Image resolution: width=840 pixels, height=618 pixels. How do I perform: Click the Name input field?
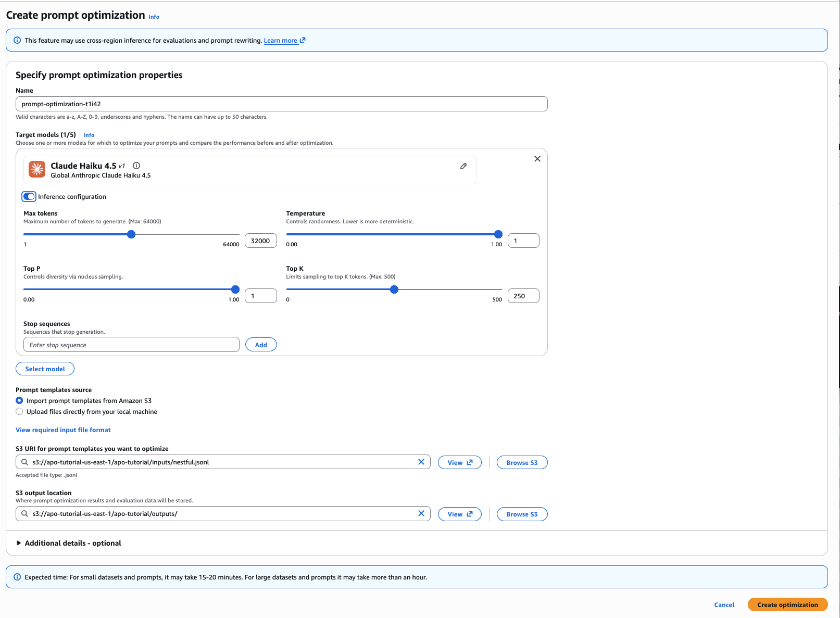(281, 104)
